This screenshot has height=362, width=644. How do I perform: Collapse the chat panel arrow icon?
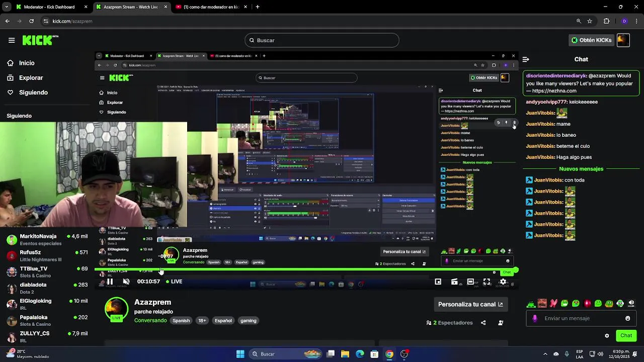click(526, 59)
